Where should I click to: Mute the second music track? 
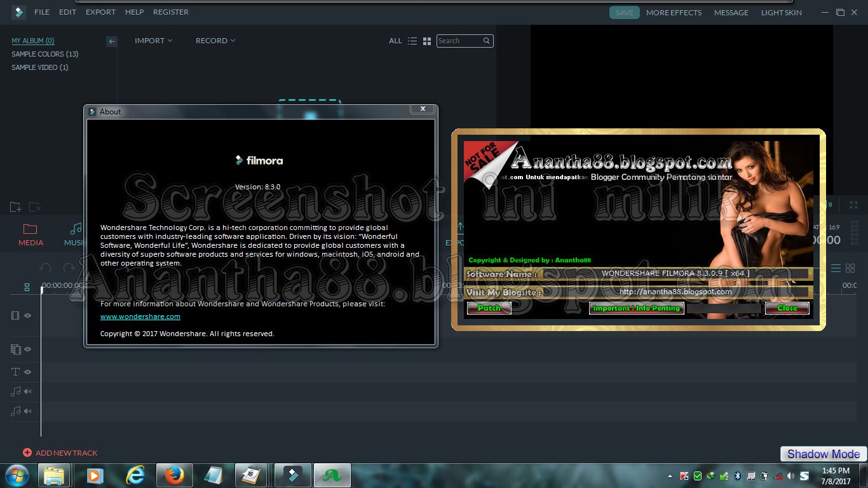coord(28,411)
